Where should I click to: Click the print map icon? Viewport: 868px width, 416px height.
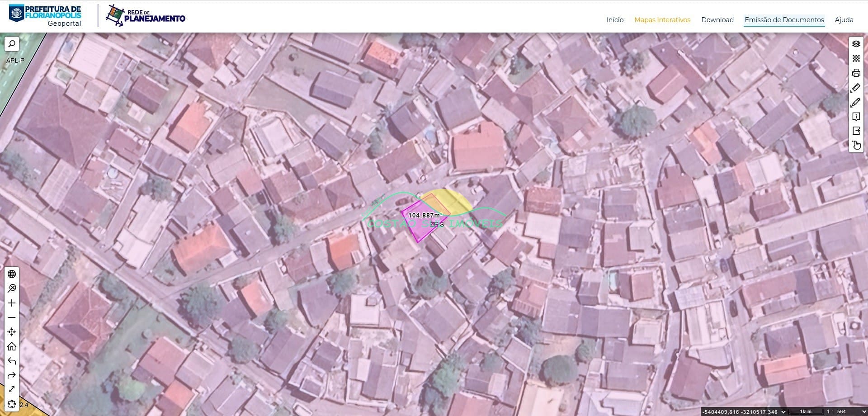(x=856, y=73)
